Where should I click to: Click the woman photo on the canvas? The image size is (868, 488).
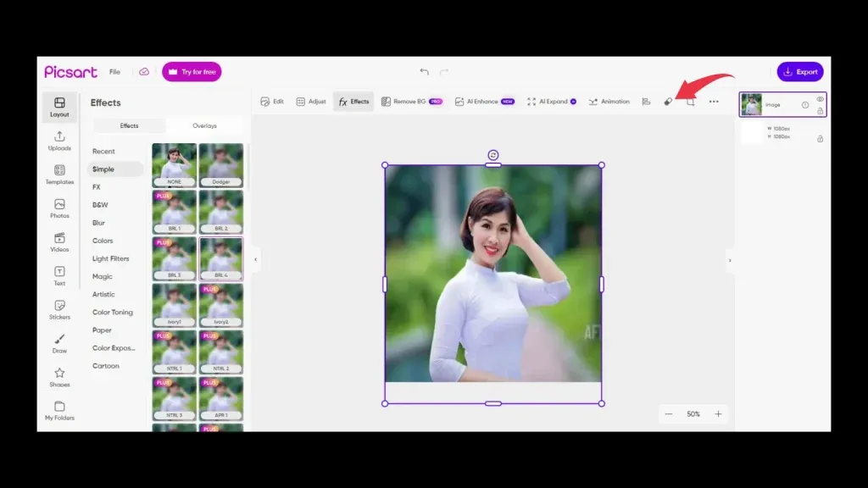tap(493, 274)
